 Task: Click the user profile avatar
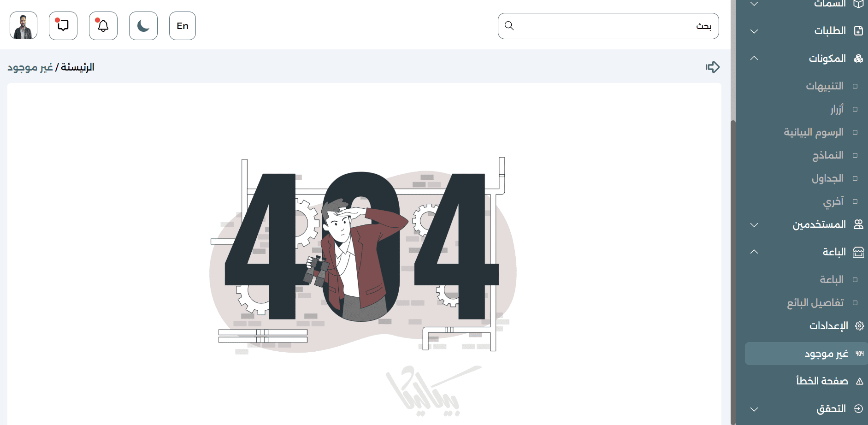click(24, 26)
